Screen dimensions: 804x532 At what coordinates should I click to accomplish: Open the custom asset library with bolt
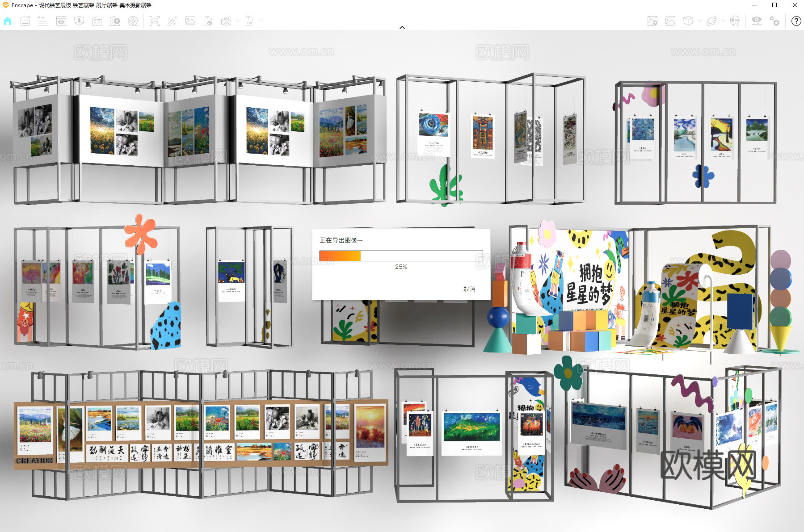tap(115, 21)
